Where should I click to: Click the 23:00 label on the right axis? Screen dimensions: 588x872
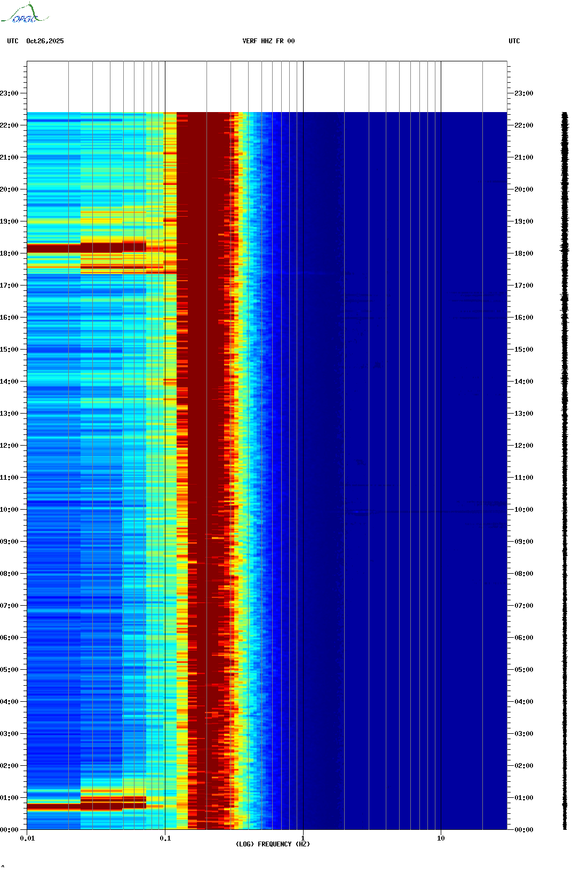pyautogui.click(x=524, y=93)
